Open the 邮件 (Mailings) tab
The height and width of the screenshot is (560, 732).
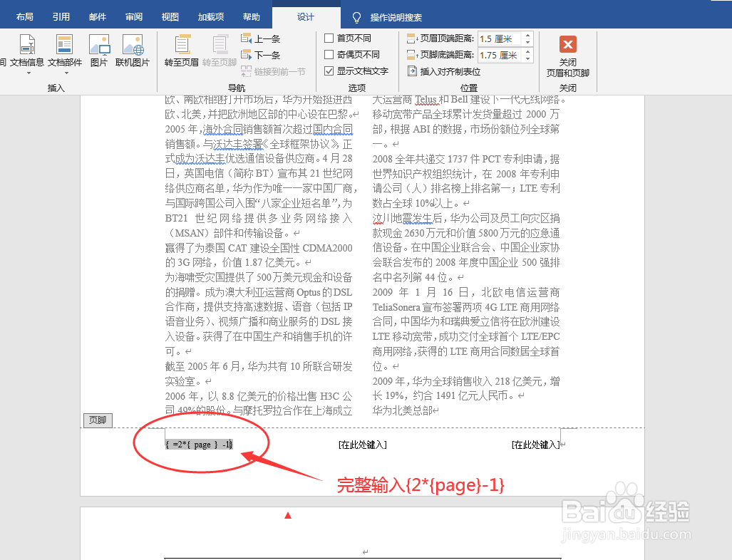98,17
